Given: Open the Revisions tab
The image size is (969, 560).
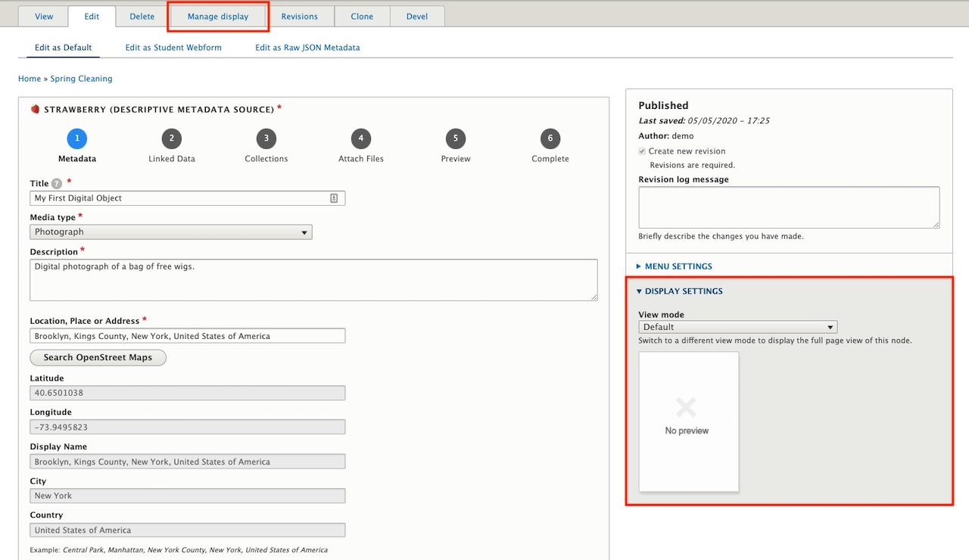Looking at the screenshot, I should (299, 17).
